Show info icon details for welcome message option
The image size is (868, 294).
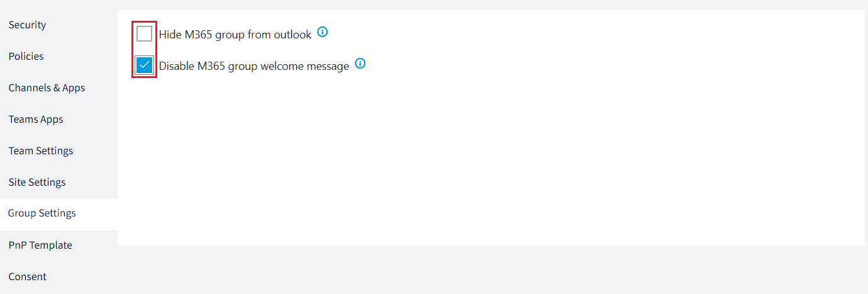pyautogui.click(x=360, y=64)
